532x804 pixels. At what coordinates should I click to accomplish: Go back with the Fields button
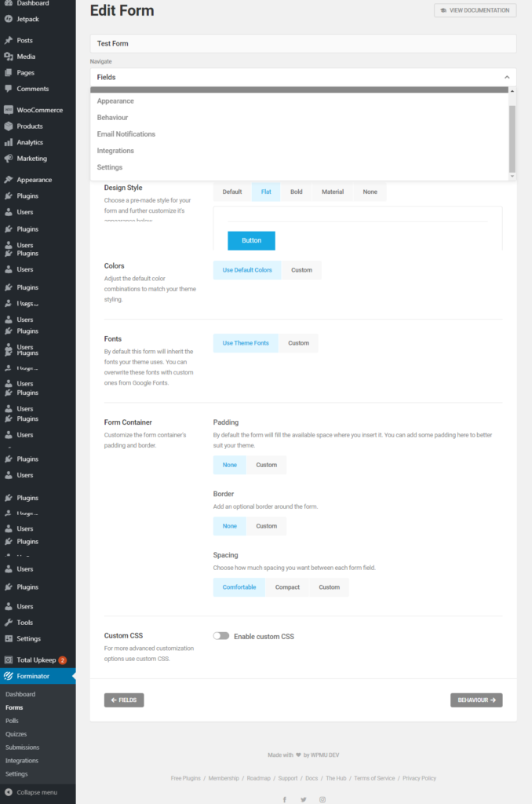124,700
